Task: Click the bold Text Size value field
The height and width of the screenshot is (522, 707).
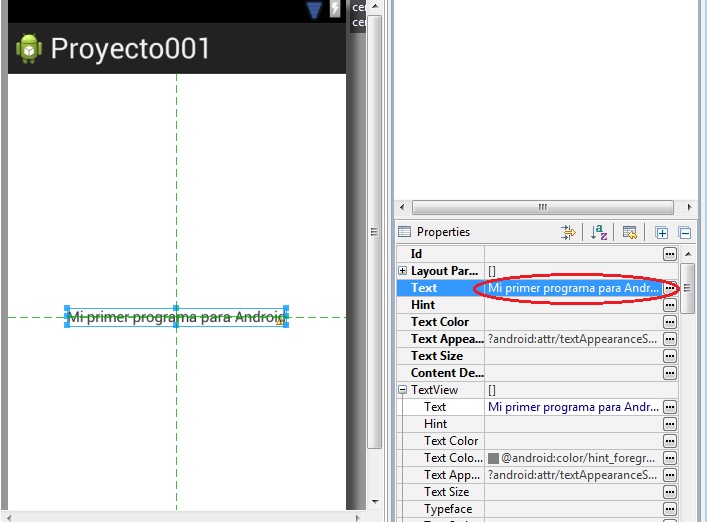Action: [574, 356]
